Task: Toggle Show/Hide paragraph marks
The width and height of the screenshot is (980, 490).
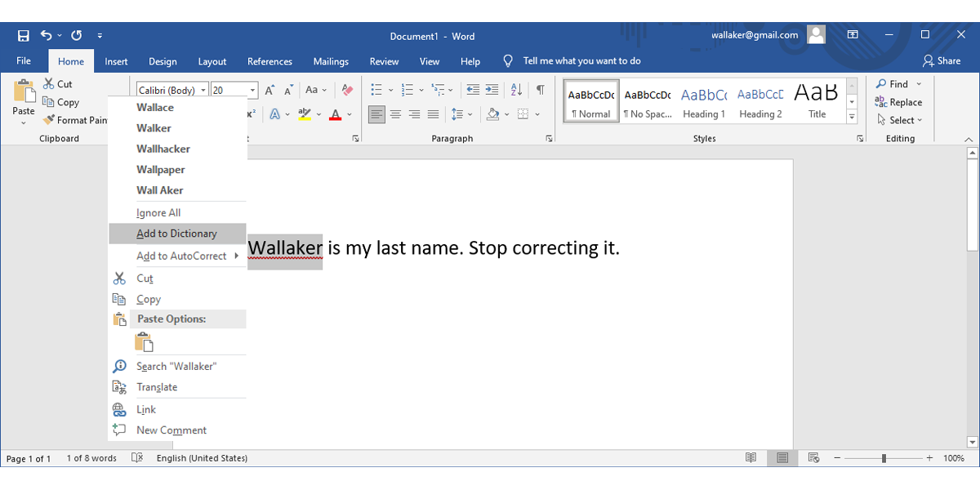Action: tap(541, 90)
